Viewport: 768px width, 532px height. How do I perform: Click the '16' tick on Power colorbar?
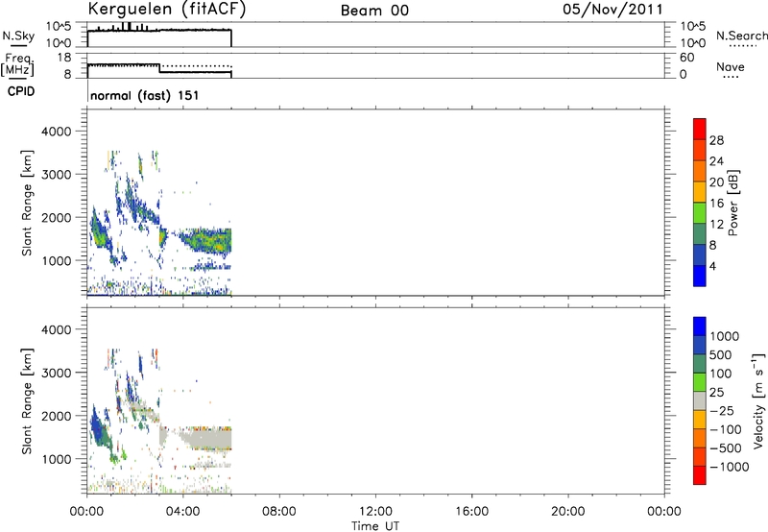point(716,204)
